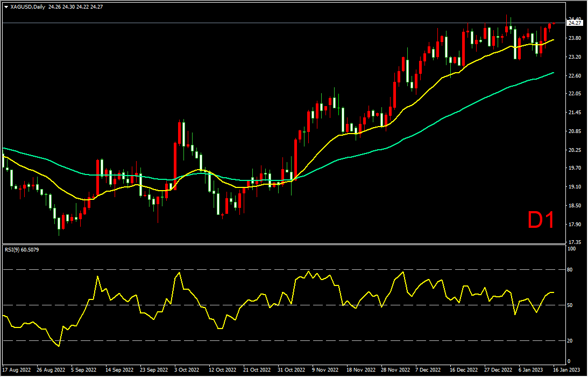Click the 21 Oct 2022 date label

point(257,369)
